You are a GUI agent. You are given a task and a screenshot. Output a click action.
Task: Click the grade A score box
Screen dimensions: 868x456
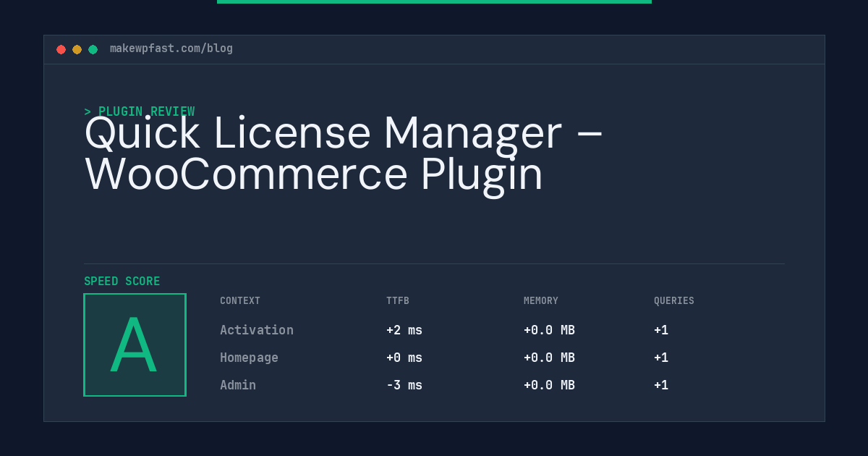point(135,345)
